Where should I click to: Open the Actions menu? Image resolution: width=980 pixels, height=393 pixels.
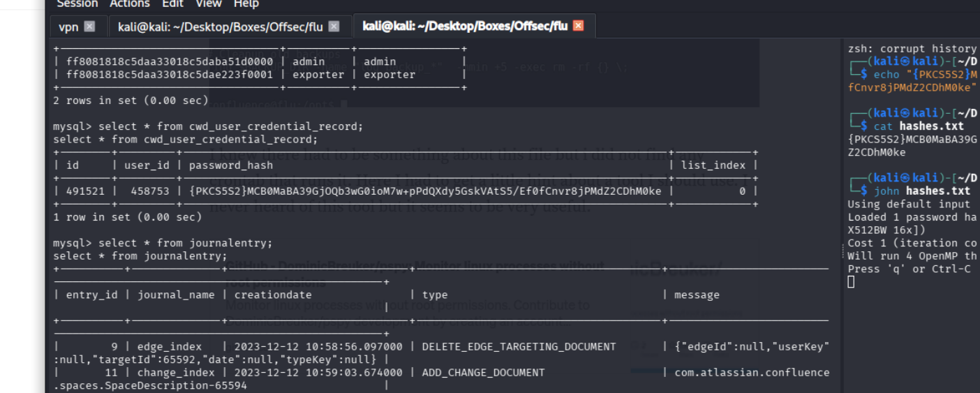click(129, 4)
